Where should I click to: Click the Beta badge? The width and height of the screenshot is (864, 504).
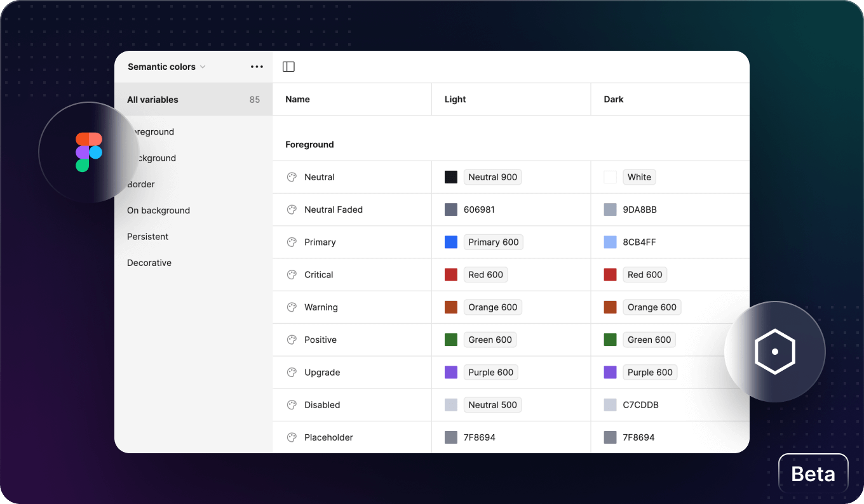(813, 474)
